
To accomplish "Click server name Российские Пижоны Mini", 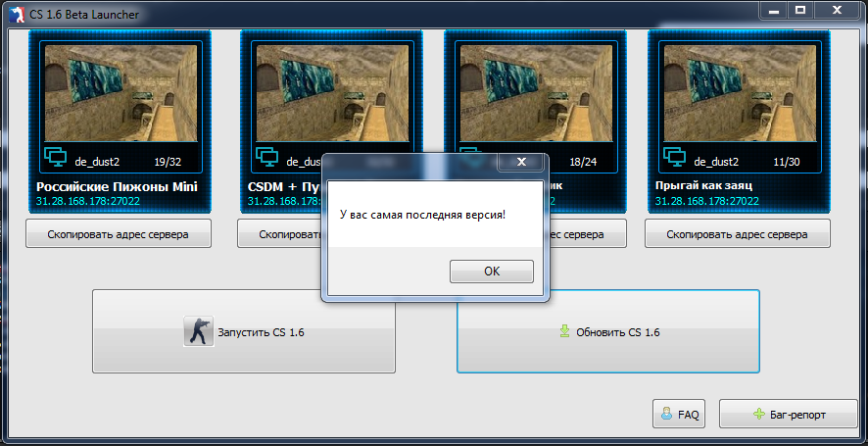I will pyautogui.click(x=117, y=186).
